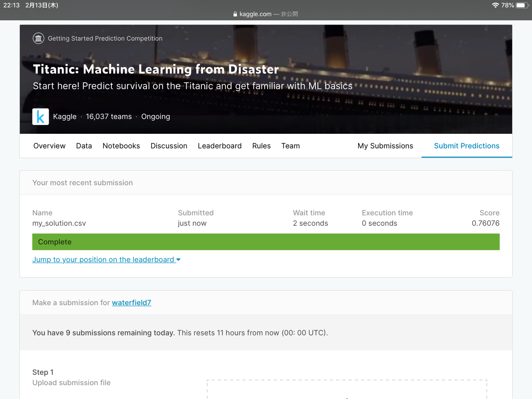532x399 pixels.
Task: Expand the leaderboard jump dropdown arrow
Action: pyautogui.click(x=178, y=260)
